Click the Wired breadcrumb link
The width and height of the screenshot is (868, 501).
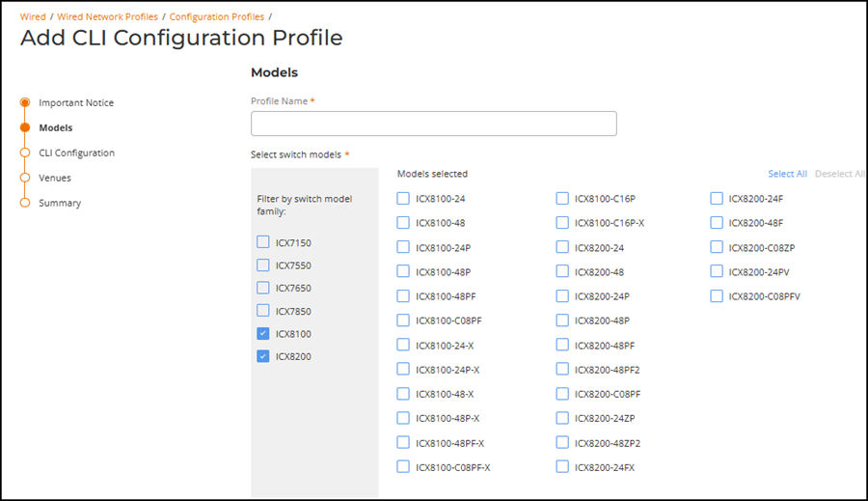pyautogui.click(x=33, y=16)
